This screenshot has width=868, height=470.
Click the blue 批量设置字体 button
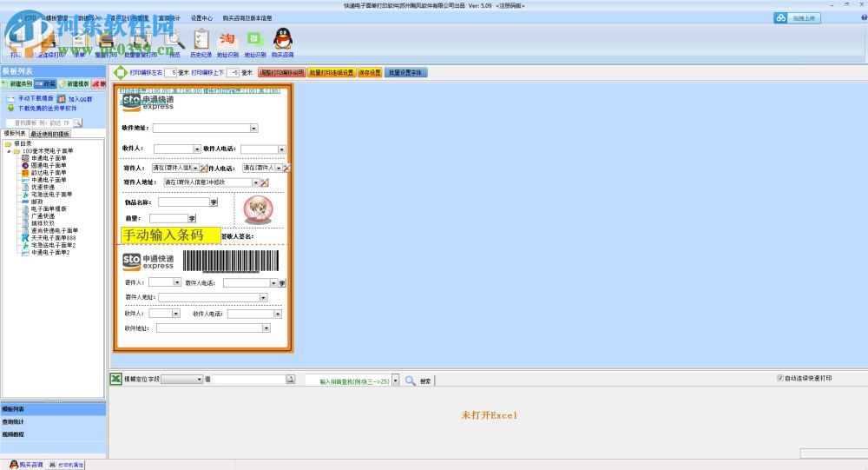[x=405, y=73]
